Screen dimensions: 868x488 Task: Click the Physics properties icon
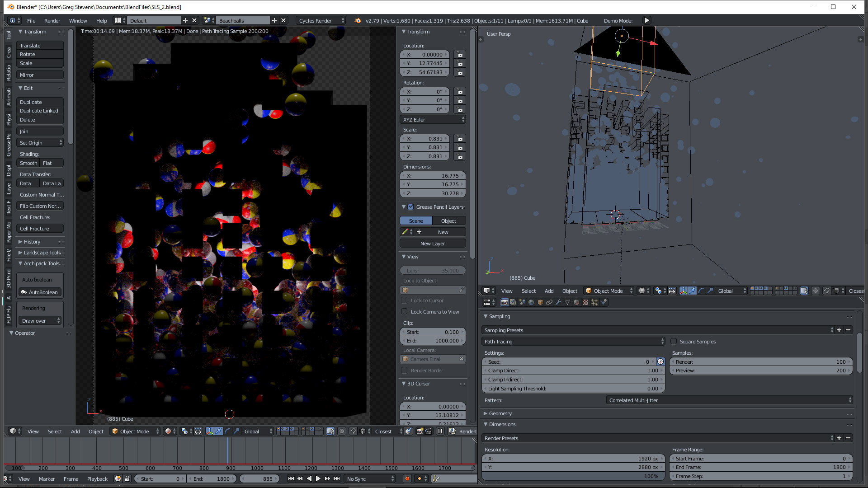click(604, 302)
